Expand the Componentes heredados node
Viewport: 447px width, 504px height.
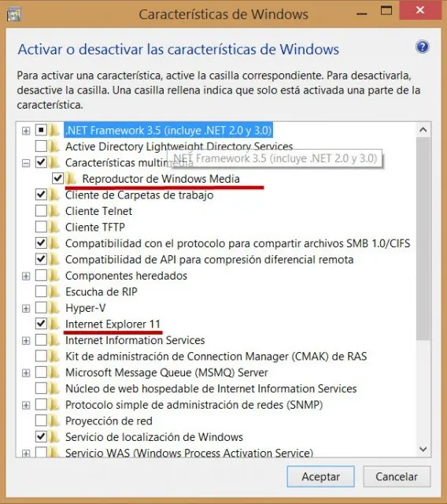tap(26, 276)
